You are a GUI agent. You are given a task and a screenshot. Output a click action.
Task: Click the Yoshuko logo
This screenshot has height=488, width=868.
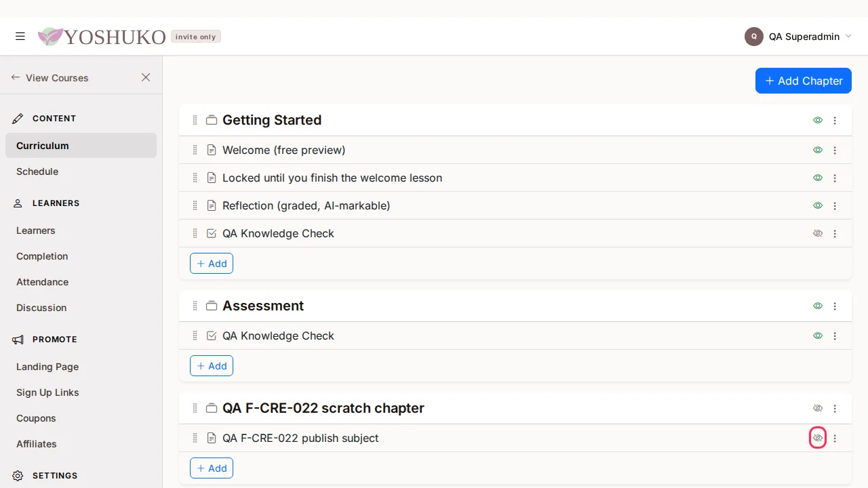click(x=102, y=37)
